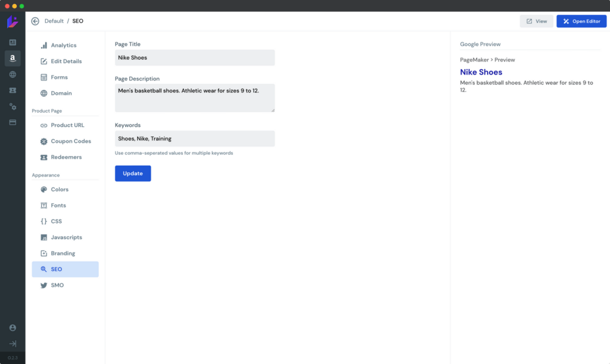Select the Redeemers icon

point(42,157)
